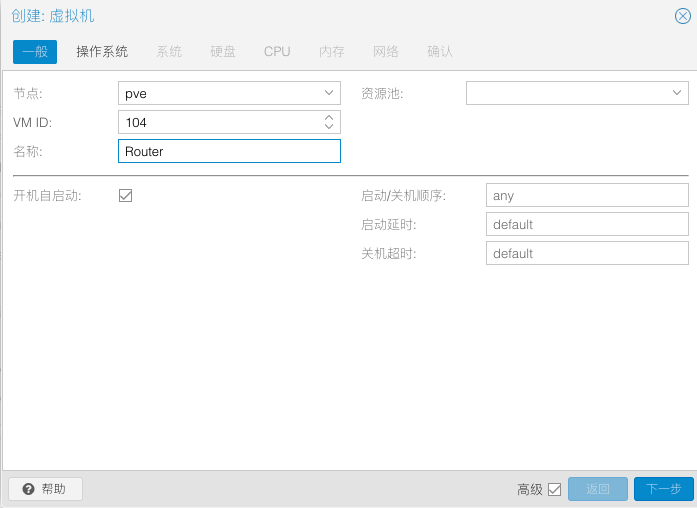Toggle the 开机自启动 checkbox
Image resolution: width=697 pixels, height=508 pixels.
pyautogui.click(x=126, y=196)
